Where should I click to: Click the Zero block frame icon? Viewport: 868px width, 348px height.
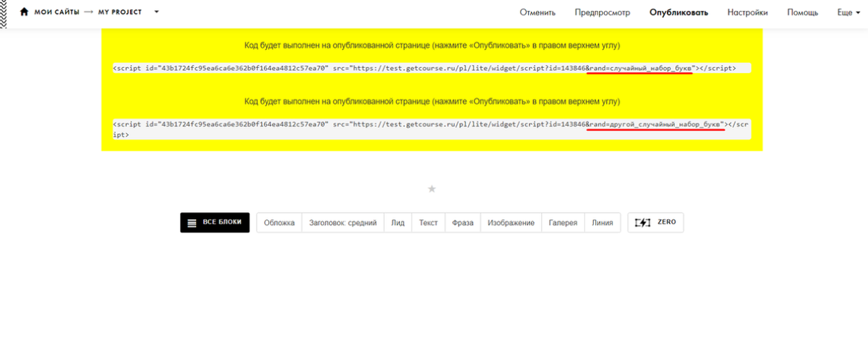pyautogui.click(x=642, y=223)
